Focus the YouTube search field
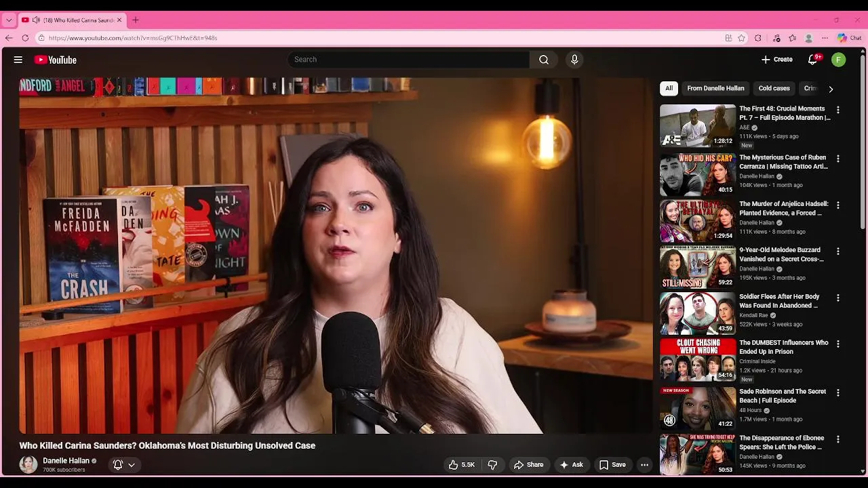 [x=409, y=60]
